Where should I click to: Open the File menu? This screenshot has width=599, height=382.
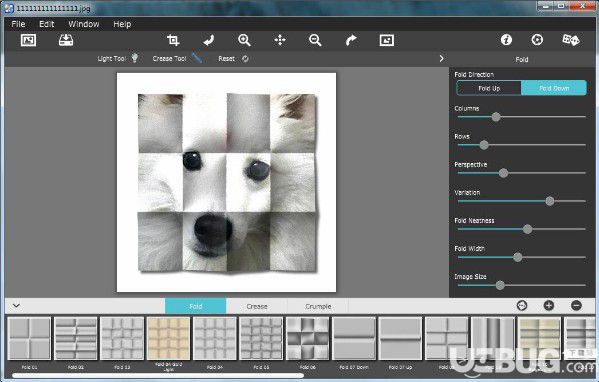18,24
